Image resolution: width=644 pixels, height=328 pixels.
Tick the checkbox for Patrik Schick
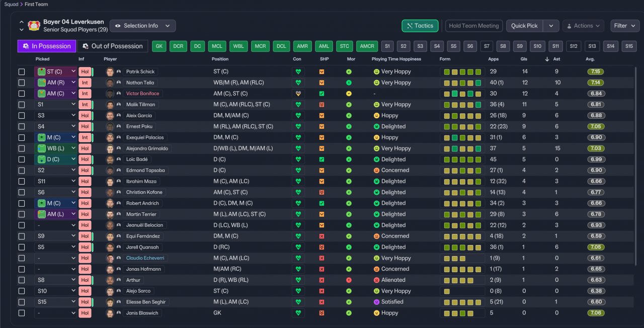(22, 72)
